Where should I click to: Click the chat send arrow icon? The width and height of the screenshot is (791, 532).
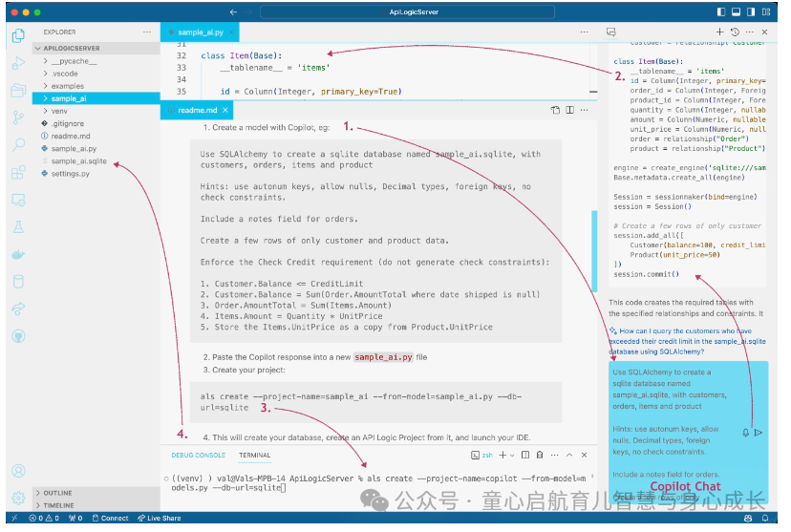coord(758,433)
